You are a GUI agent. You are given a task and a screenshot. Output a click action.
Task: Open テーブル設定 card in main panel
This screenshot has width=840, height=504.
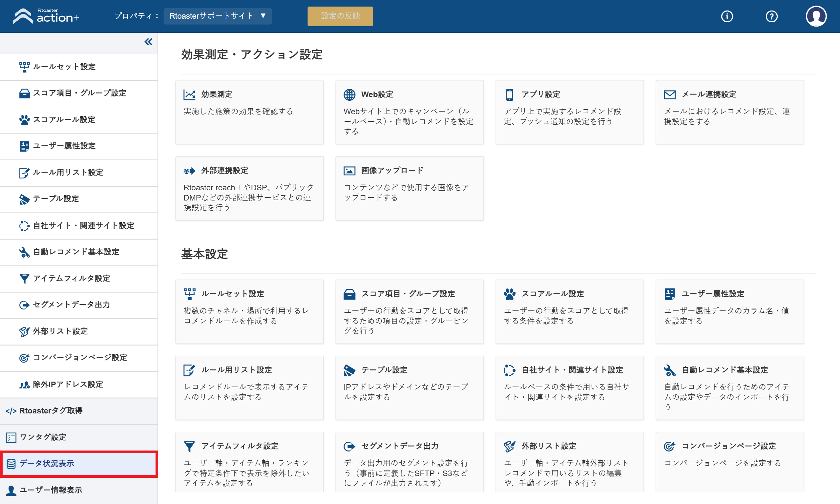pyautogui.click(x=409, y=388)
